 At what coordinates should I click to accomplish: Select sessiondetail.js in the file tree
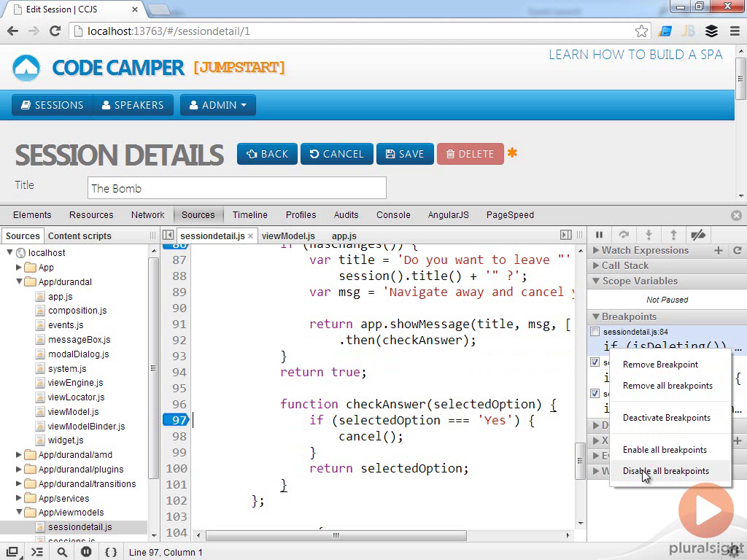tap(80, 527)
